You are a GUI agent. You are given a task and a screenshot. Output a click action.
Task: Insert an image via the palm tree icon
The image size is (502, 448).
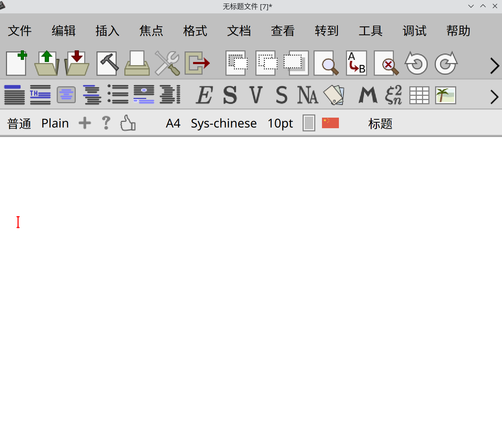[x=445, y=95]
